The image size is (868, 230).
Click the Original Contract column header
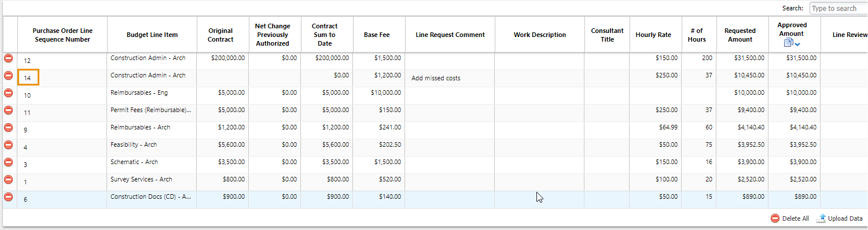[220, 35]
